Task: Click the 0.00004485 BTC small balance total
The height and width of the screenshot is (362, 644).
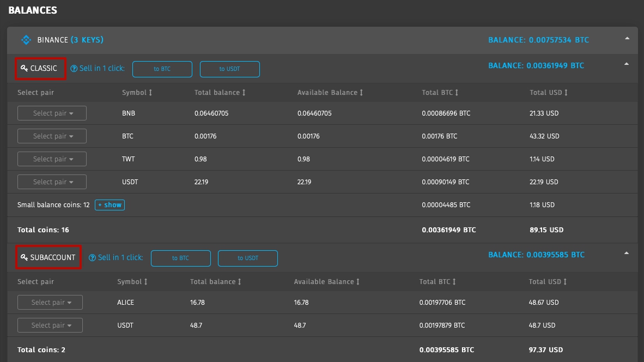Action: [x=446, y=204]
